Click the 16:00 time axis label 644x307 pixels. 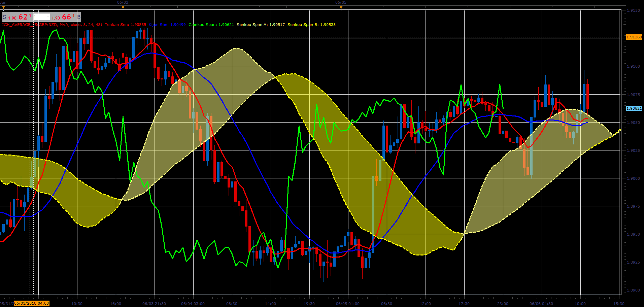click(x=115, y=304)
